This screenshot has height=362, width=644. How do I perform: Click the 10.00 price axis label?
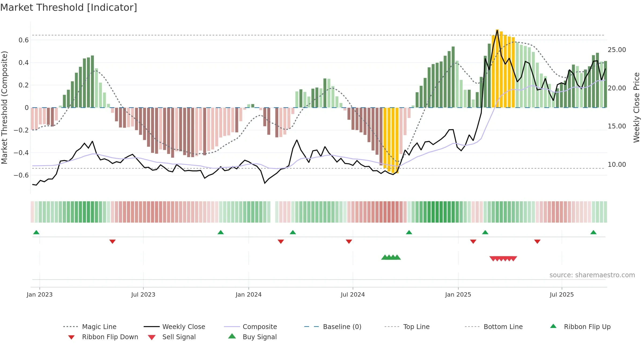point(617,165)
